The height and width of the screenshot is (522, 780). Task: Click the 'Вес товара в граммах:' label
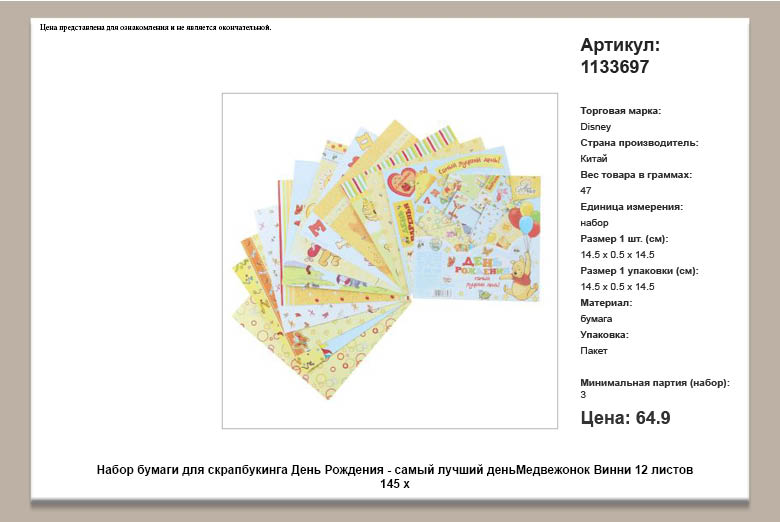tap(636, 175)
